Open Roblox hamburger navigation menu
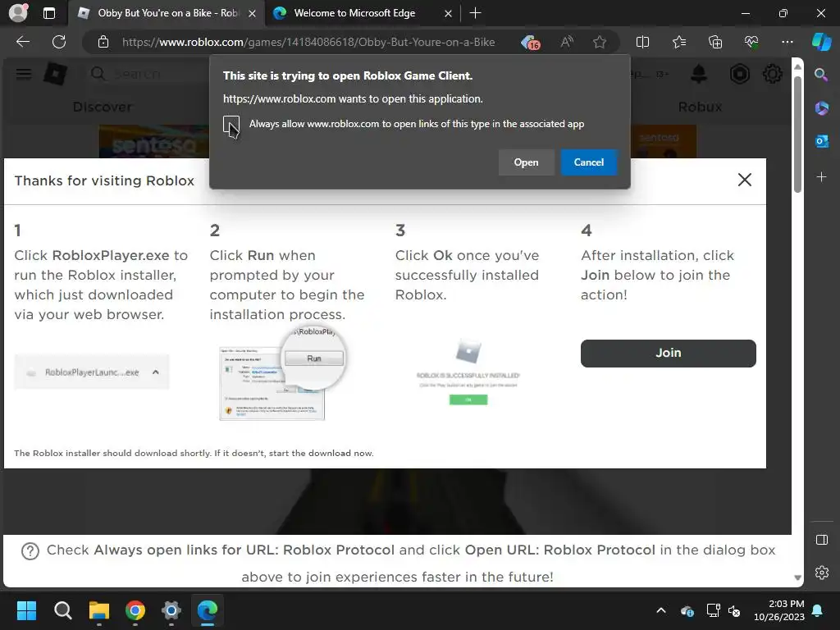Viewport: 840px width, 630px height. coord(24,74)
